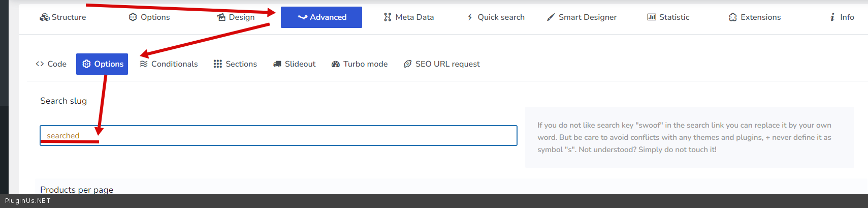This screenshot has width=868, height=208.
Task: Click the Products per page heading
Action: click(x=77, y=189)
